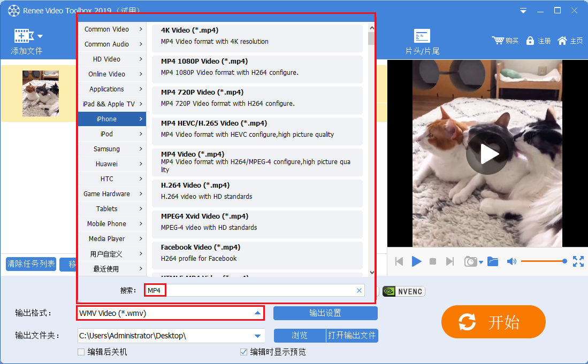Open the 输出格式 WMV Video dropdown
The width and height of the screenshot is (588, 364).
coord(171,313)
